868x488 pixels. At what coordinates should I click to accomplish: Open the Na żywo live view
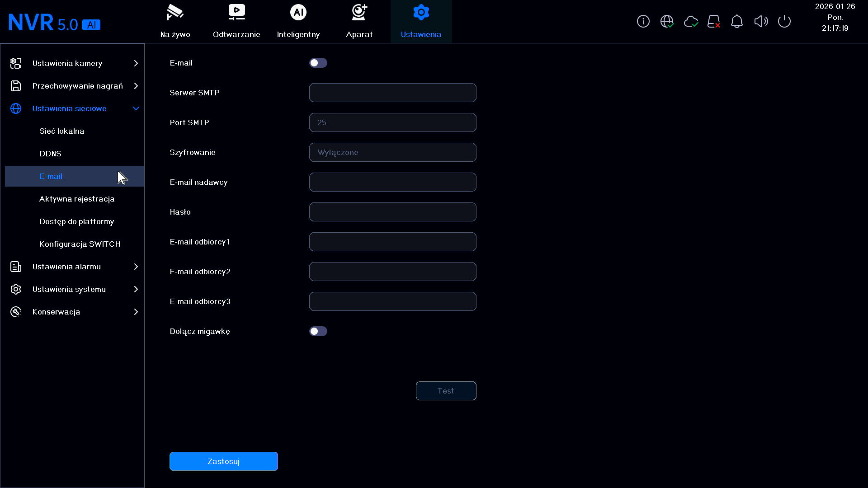175,21
